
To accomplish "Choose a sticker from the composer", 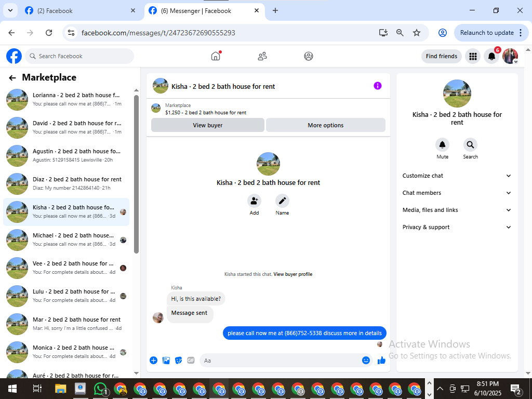I will [x=179, y=361].
